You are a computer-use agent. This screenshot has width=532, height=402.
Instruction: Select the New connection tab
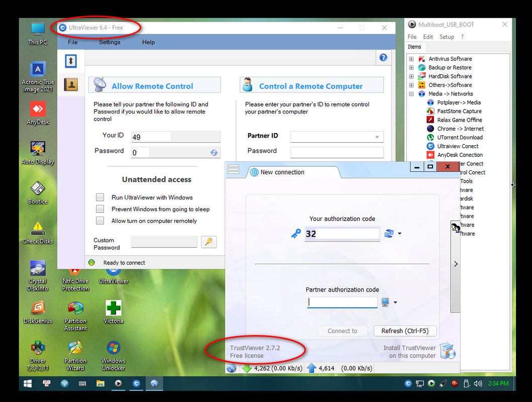tap(282, 172)
